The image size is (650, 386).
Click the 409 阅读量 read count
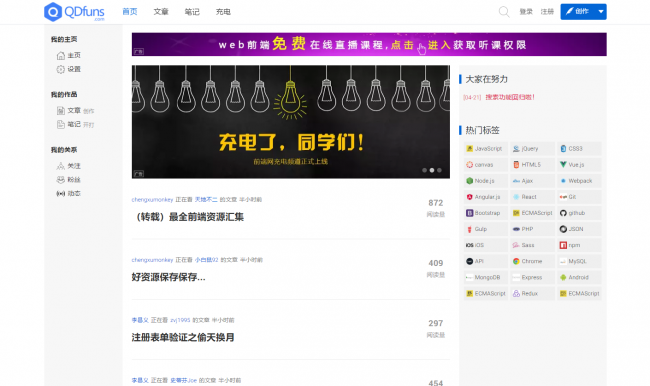[x=436, y=268]
